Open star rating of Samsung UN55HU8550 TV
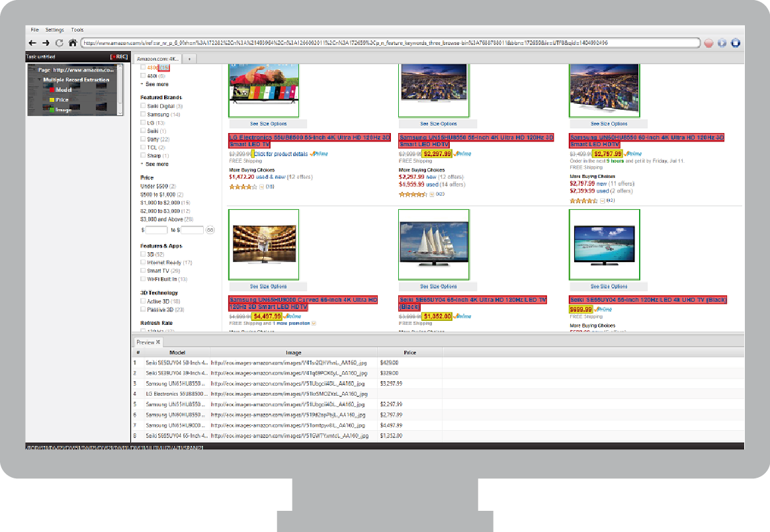The width and height of the screenshot is (770, 532). pos(413,195)
